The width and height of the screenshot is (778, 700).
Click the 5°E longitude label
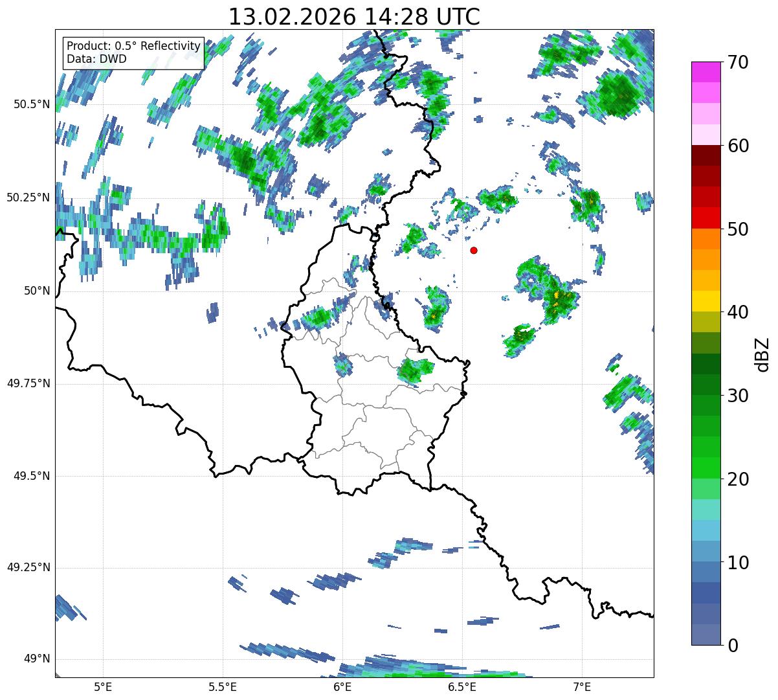click(x=103, y=686)
